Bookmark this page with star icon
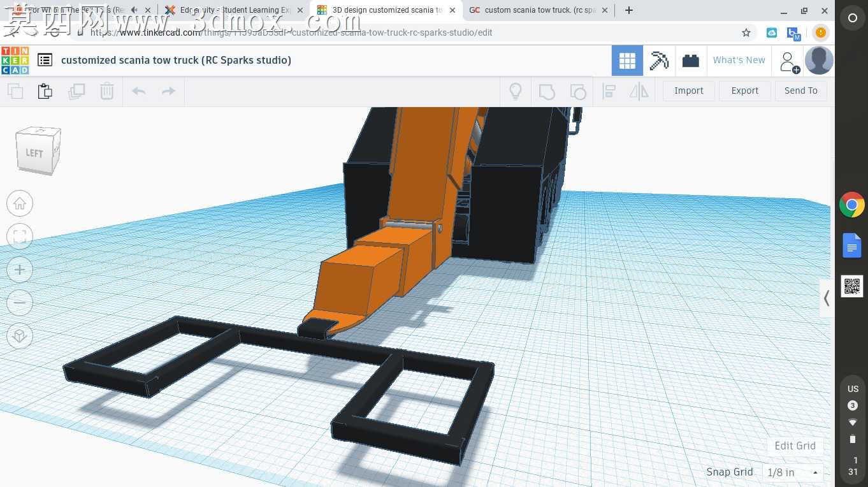Screen dimensions: 868x487 pos(746,33)
